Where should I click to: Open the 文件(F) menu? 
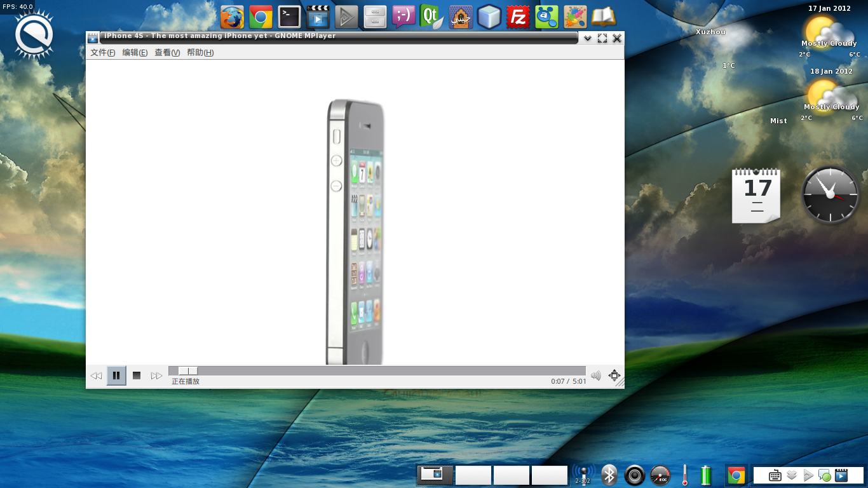tap(103, 53)
